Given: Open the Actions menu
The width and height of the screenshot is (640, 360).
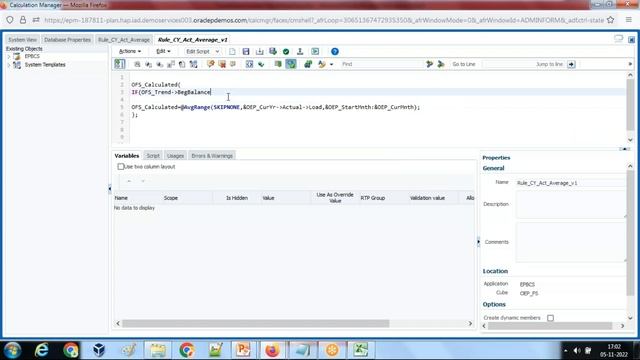Looking at the screenshot, I should click(x=130, y=51).
